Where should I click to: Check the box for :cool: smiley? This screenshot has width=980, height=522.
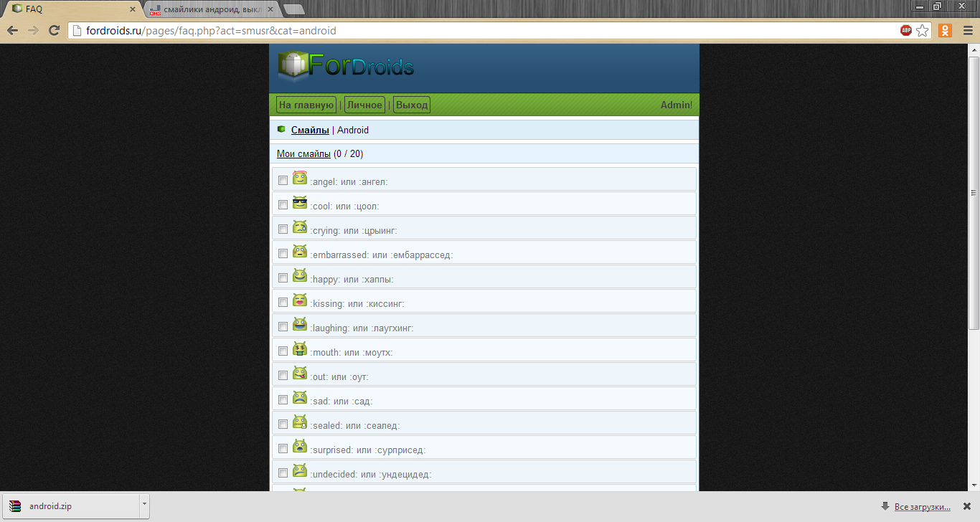[283, 205]
